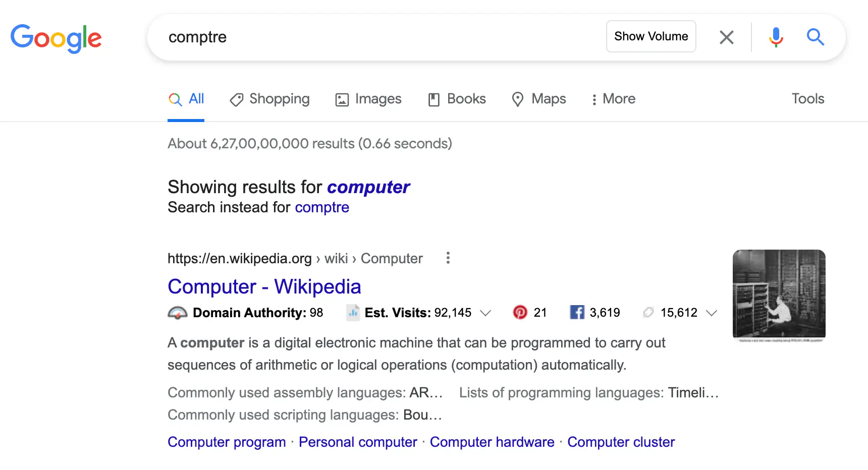Click the Facebook share count icon

(x=577, y=313)
